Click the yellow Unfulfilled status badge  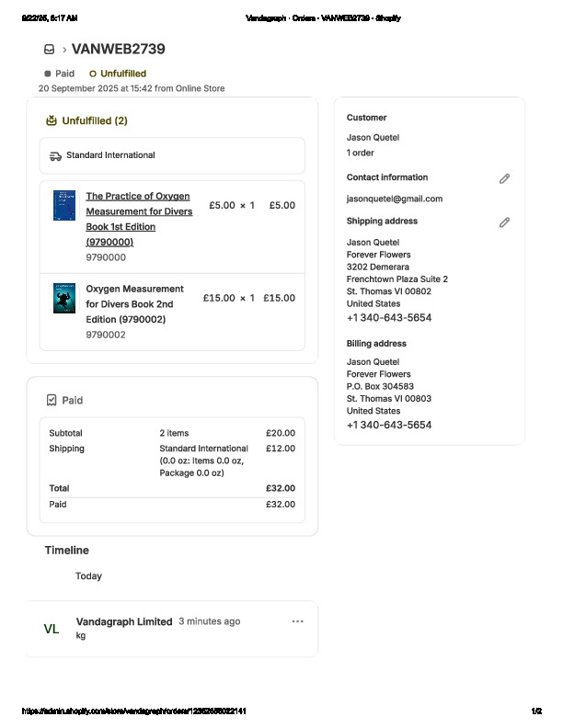point(118,74)
